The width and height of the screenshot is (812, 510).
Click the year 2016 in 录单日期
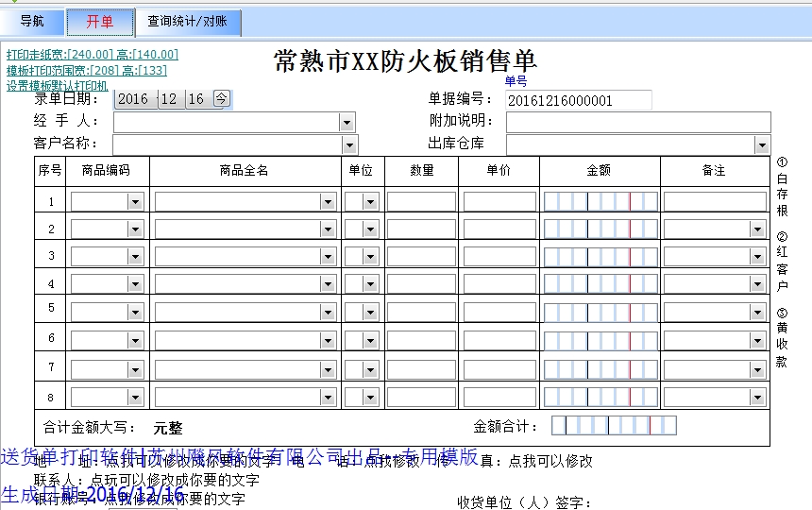133,99
